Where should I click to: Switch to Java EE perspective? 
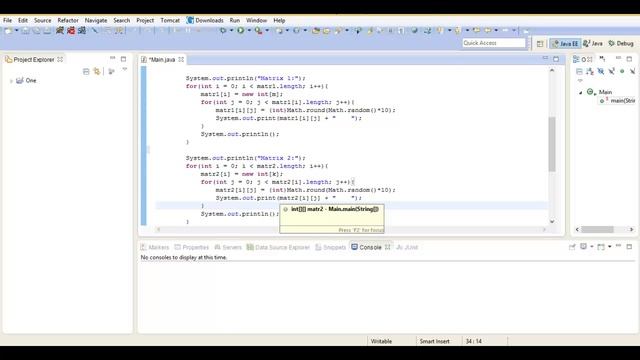pos(565,44)
